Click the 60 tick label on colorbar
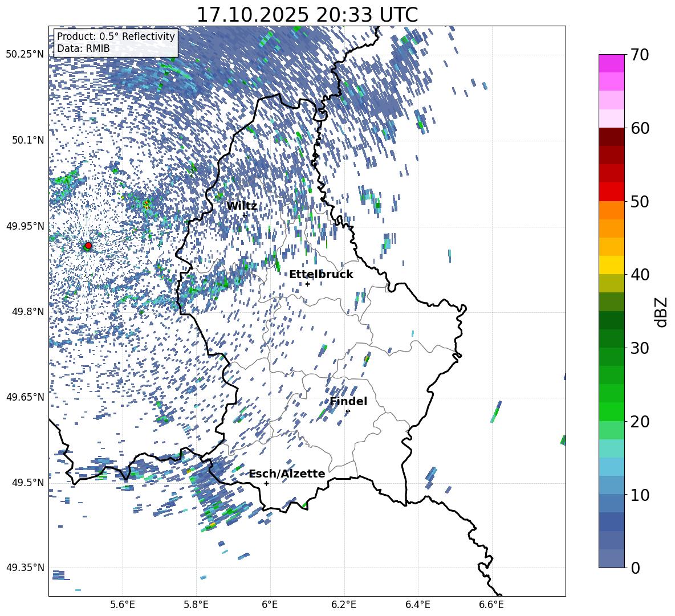This screenshot has width=675, height=616. click(640, 128)
